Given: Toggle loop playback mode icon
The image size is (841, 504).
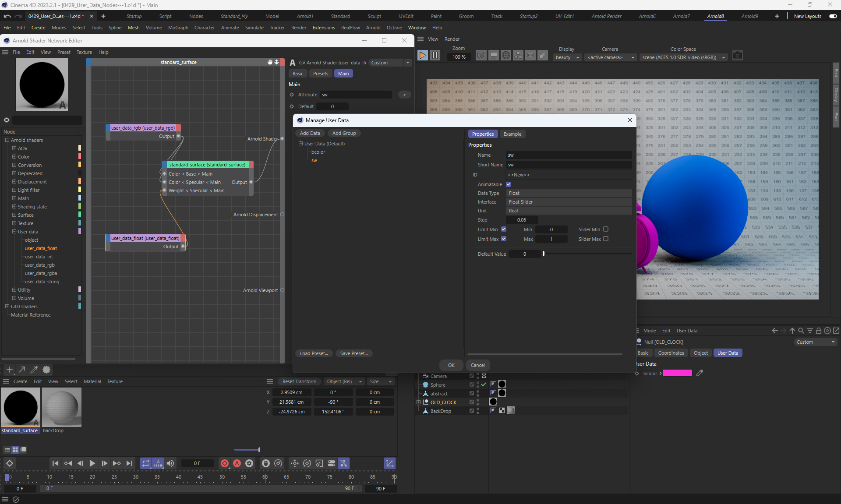Looking at the screenshot, I should (145, 463).
